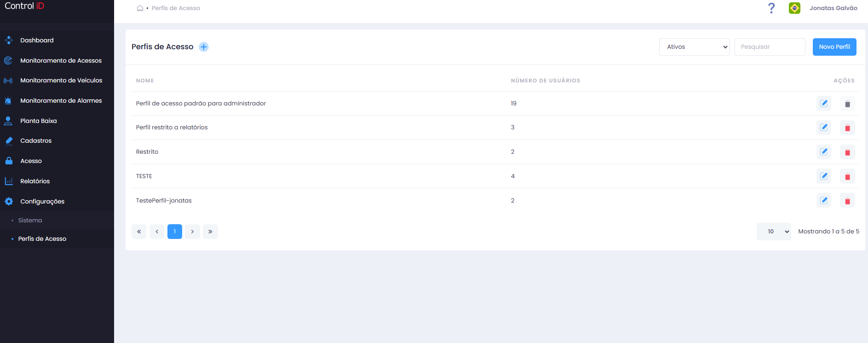Sort by NÚMERO DE USUÁRIOS column header
The image size is (868, 343).
[x=546, y=81]
